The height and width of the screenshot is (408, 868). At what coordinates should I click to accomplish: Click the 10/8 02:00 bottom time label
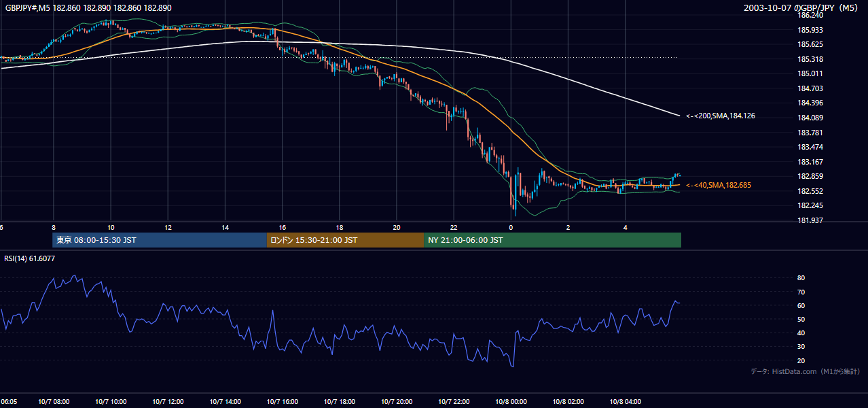click(568, 401)
